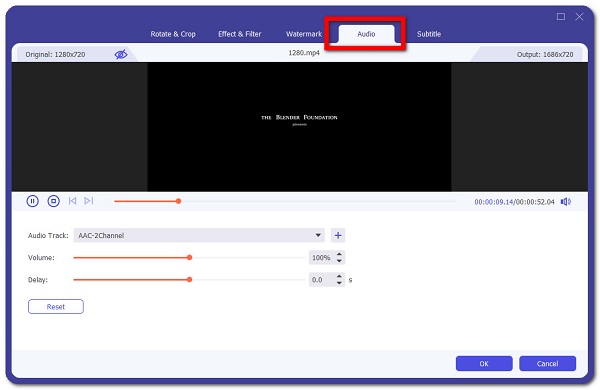Toggle the original preview eye icon
Viewport: 600px width, 390px height.
pos(121,54)
